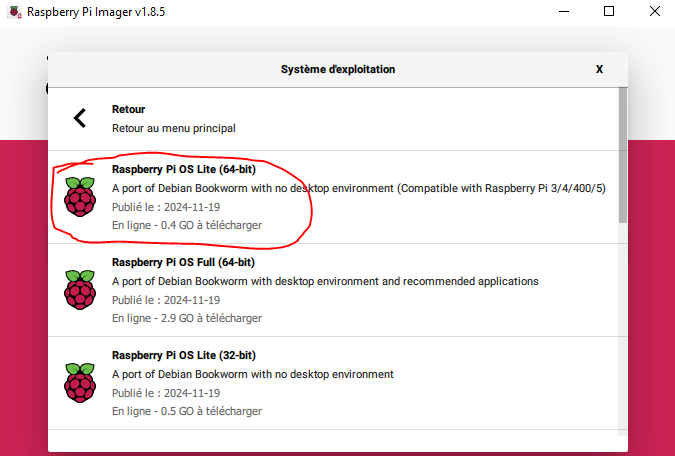Choose the Raspberry Pi OS Full (64-bit) title
675x456 pixels.
(x=183, y=262)
